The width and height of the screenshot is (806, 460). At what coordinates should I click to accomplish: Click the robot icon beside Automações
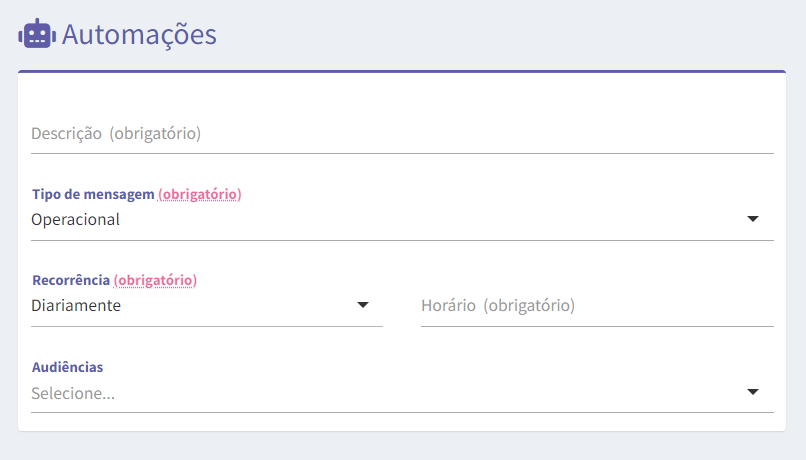36,34
